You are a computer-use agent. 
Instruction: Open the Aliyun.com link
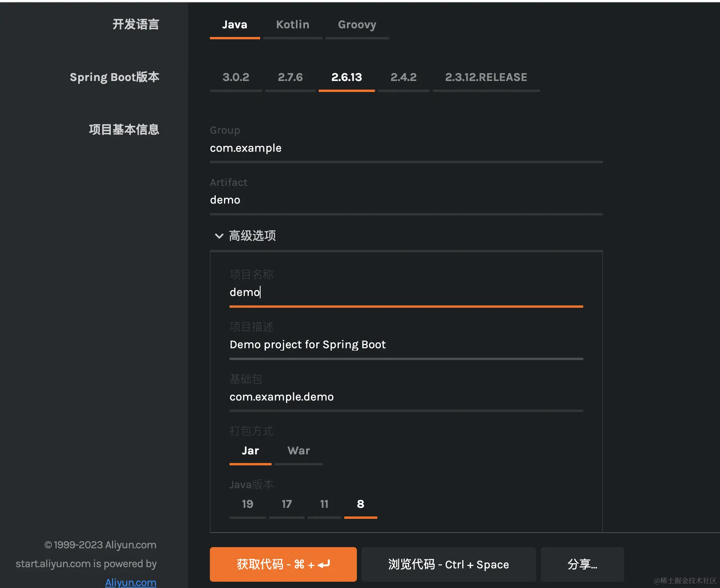pos(131,582)
